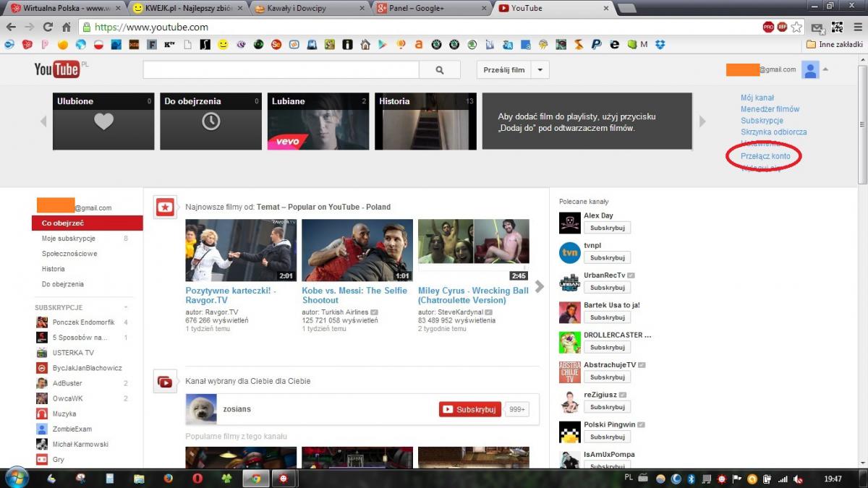
Task: Open Opera from the taskbar
Action: click(x=197, y=479)
